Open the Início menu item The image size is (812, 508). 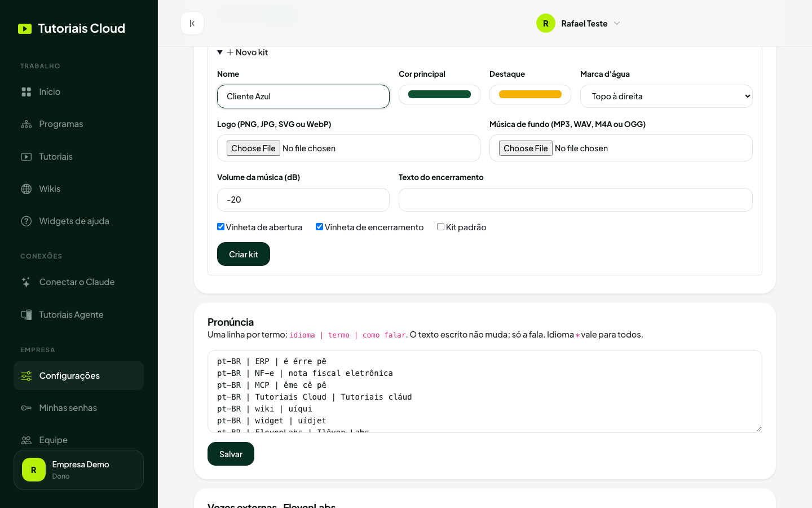[78, 92]
